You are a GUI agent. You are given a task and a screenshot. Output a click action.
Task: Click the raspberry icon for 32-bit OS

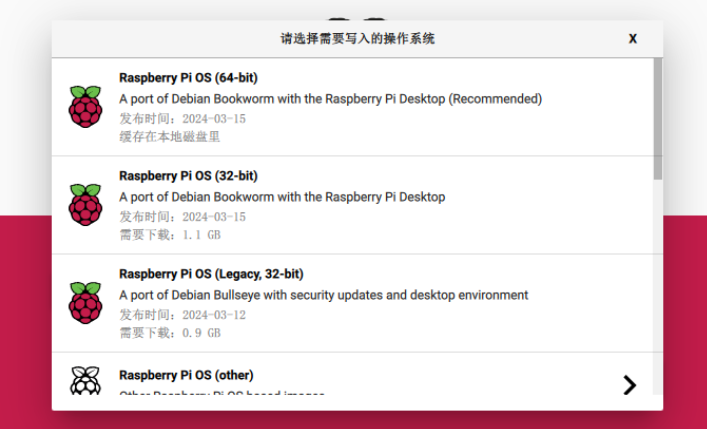[x=85, y=205]
